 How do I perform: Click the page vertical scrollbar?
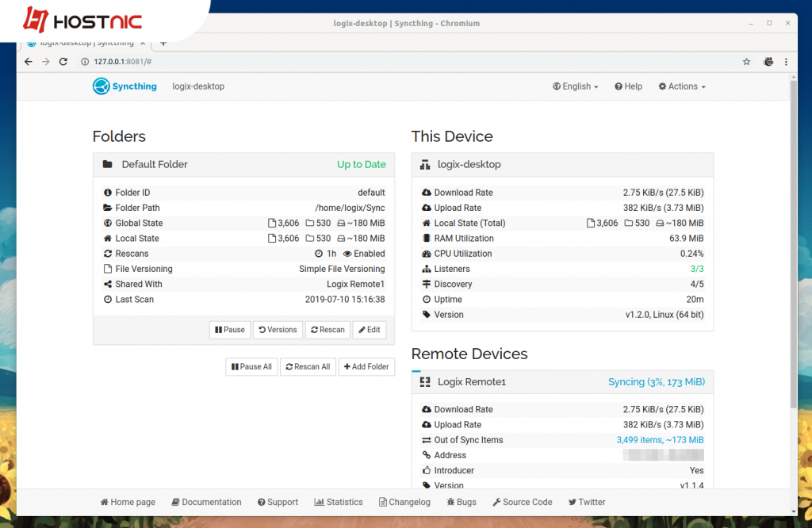click(x=793, y=243)
